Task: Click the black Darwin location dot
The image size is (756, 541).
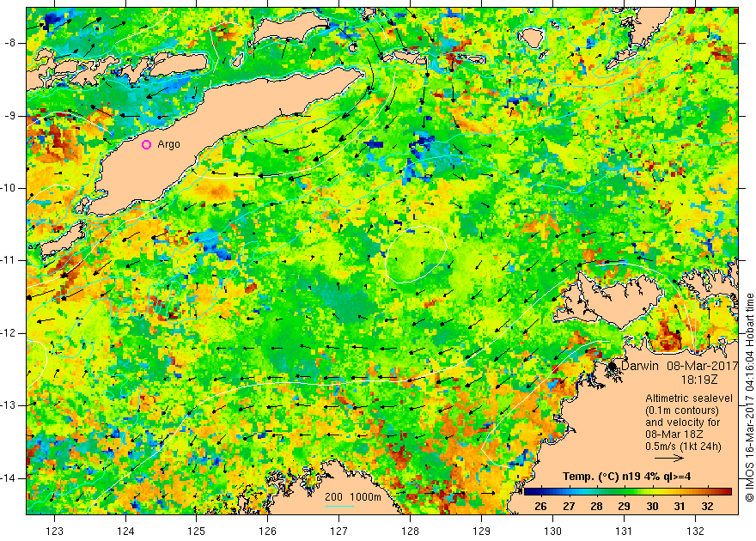Action: (x=613, y=367)
